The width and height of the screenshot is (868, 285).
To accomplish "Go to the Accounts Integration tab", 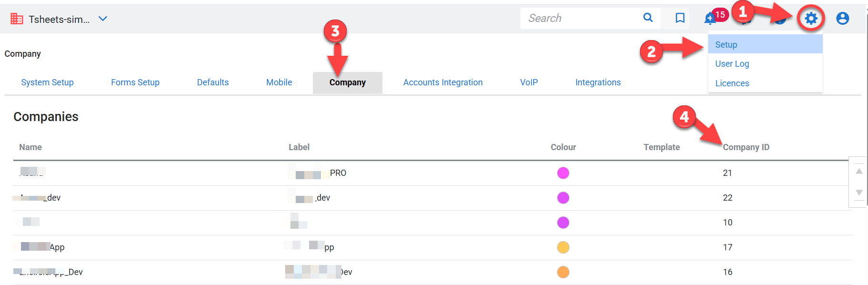I will pyautogui.click(x=443, y=82).
